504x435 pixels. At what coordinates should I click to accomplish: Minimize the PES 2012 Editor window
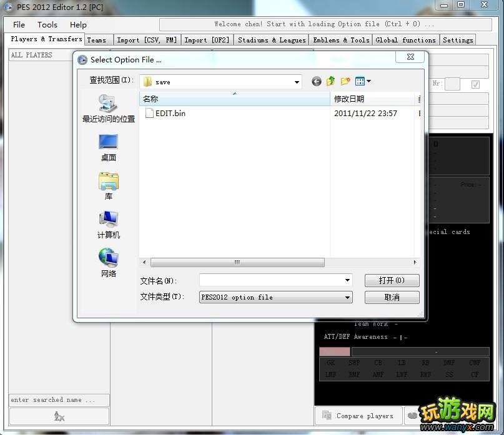click(x=444, y=5)
